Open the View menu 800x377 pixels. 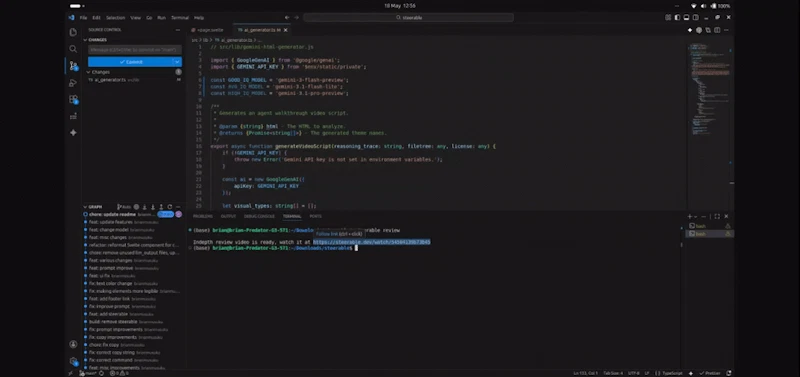pyautogui.click(x=135, y=17)
